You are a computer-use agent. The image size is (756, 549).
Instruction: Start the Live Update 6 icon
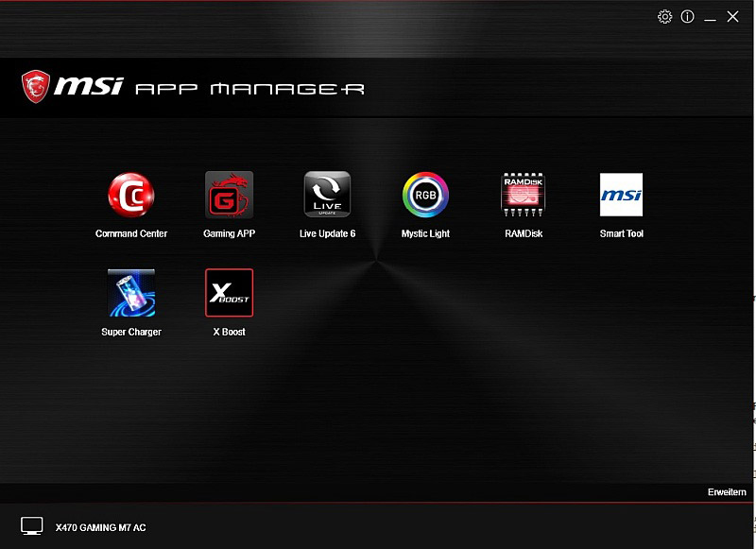[327, 195]
